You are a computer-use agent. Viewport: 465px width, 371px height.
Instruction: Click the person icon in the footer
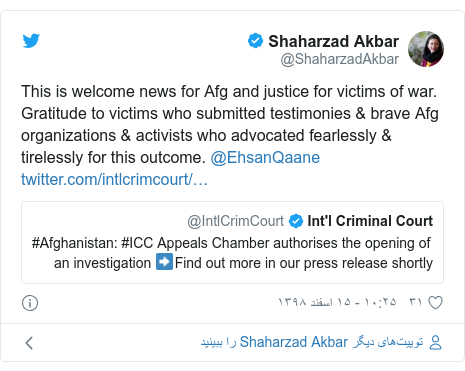coord(435,342)
